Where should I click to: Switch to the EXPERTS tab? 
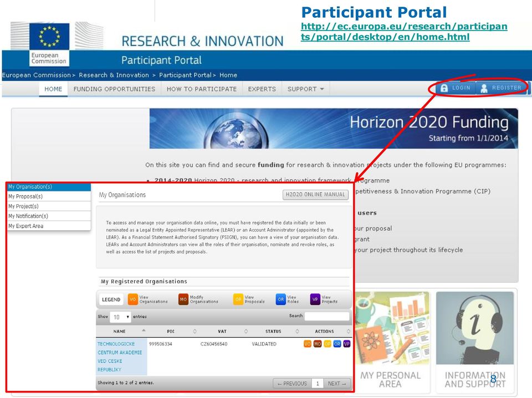point(262,89)
